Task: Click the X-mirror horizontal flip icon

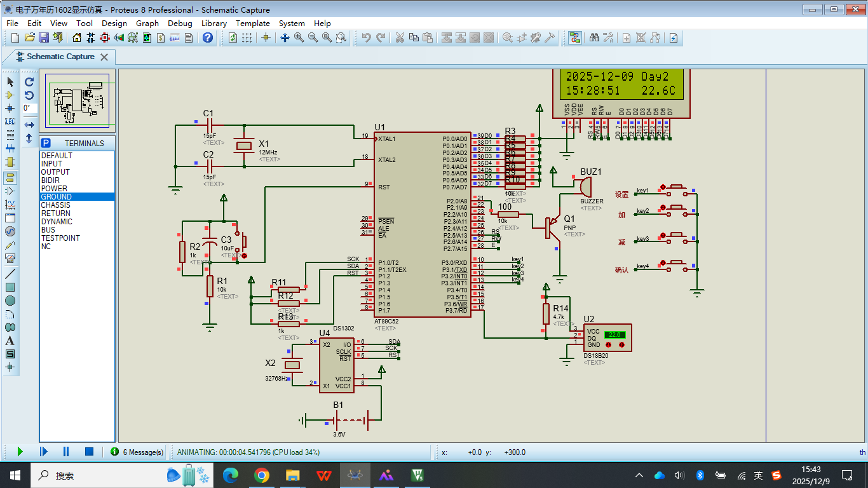Action: tap(29, 125)
